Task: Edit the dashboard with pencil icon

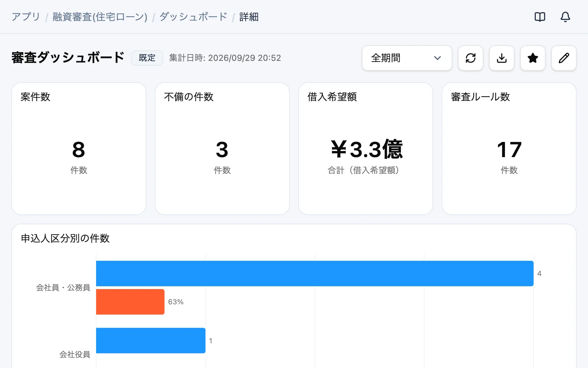Action: point(564,58)
